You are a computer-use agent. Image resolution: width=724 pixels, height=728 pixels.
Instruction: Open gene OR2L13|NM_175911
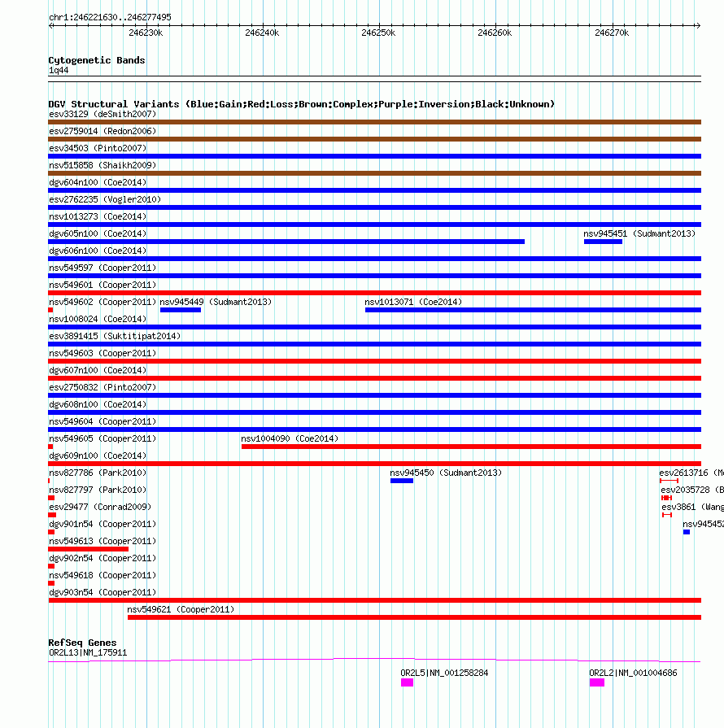88,653
